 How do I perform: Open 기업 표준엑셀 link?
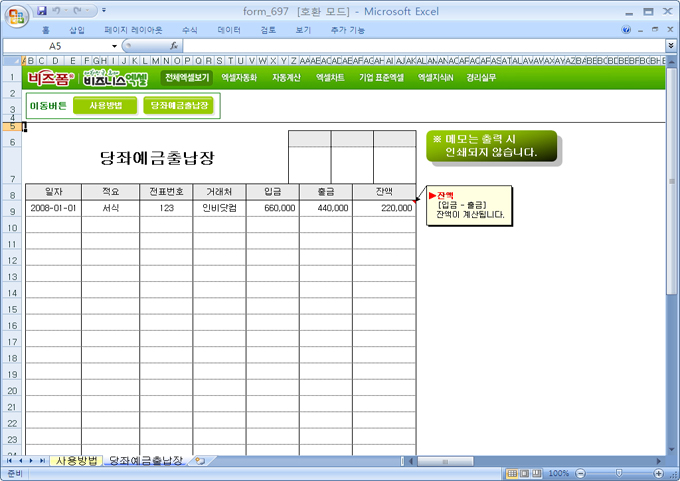[381, 78]
